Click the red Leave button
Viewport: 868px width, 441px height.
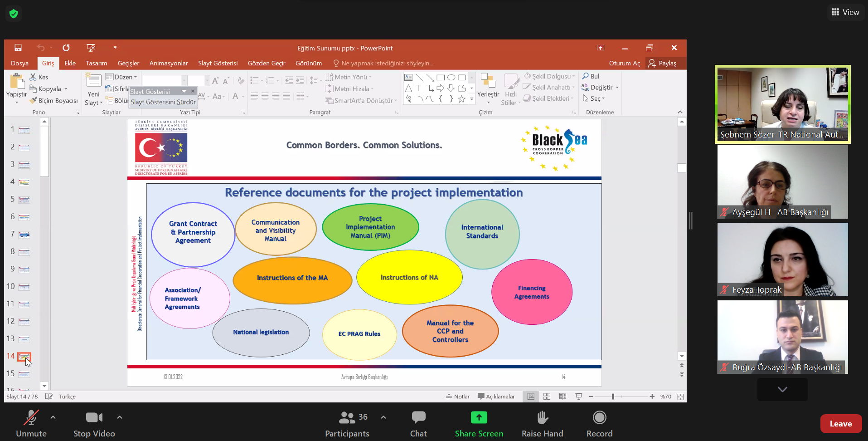pos(840,424)
